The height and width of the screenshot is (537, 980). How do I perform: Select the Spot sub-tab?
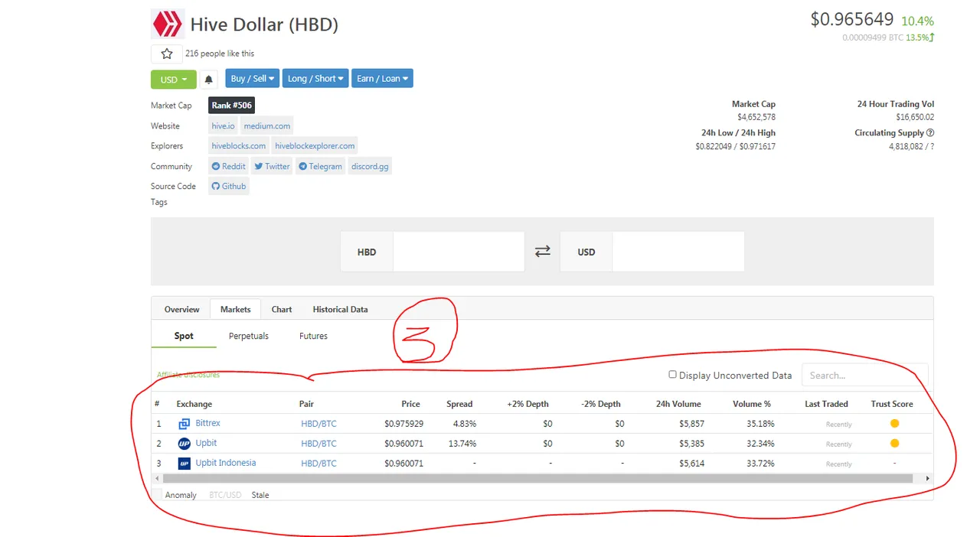point(184,337)
